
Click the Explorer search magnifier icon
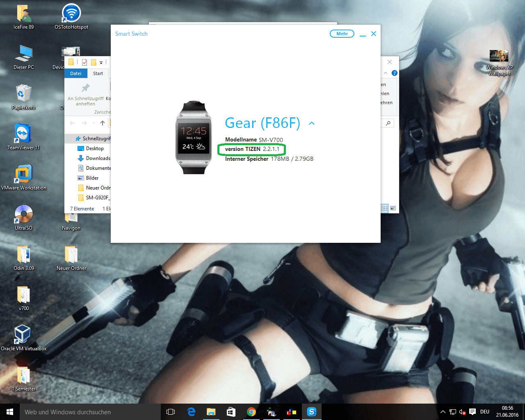click(x=388, y=123)
